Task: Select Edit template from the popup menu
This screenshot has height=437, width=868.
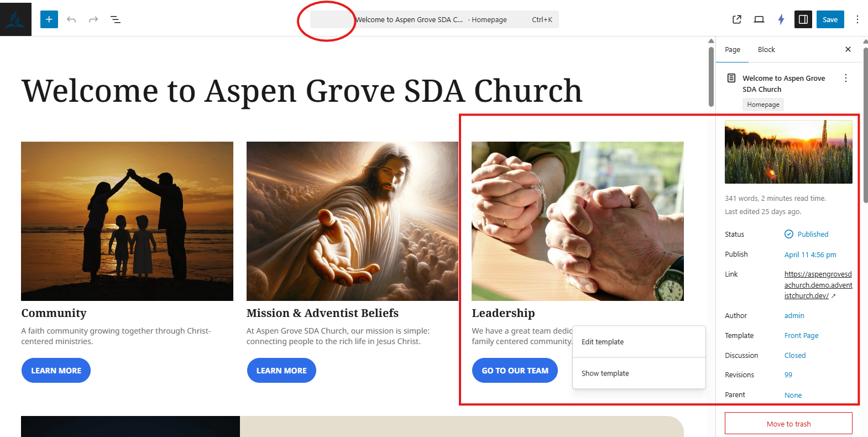Action: pos(639,342)
